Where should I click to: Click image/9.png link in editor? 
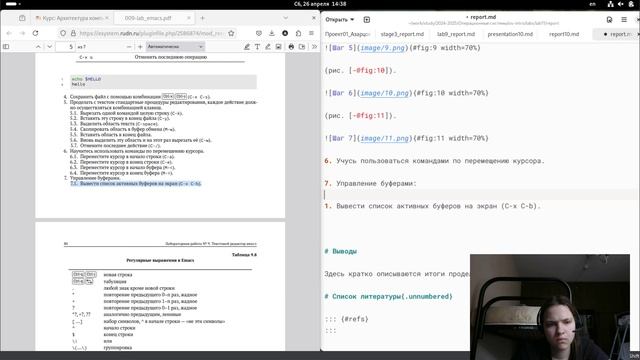[x=382, y=48]
